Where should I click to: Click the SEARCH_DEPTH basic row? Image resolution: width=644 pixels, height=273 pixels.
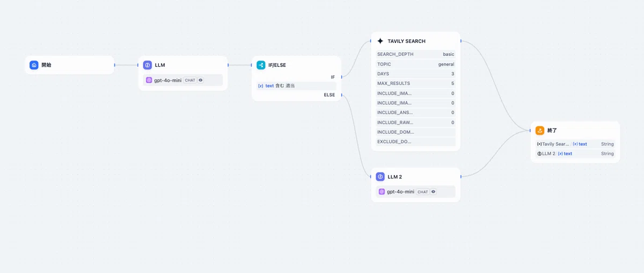pos(415,54)
